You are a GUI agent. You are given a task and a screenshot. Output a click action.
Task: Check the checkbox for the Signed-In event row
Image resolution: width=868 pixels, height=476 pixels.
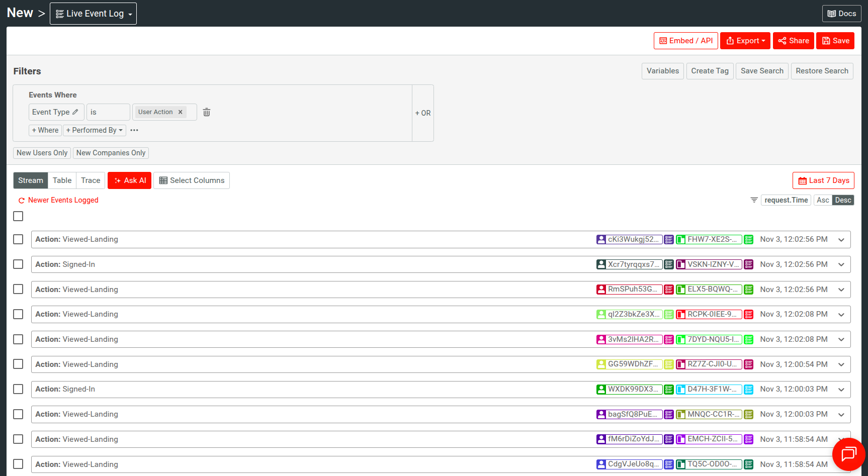tap(18, 264)
